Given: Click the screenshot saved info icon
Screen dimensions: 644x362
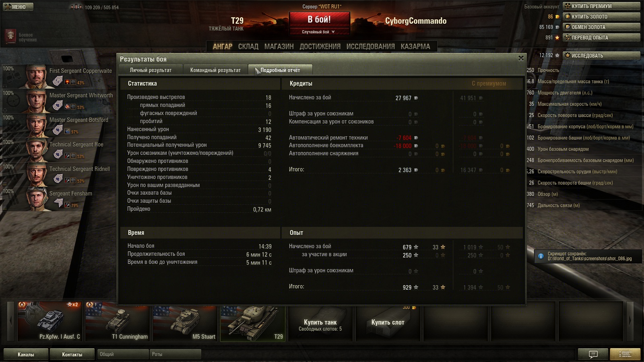Looking at the screenshot, I should [541, 256].
